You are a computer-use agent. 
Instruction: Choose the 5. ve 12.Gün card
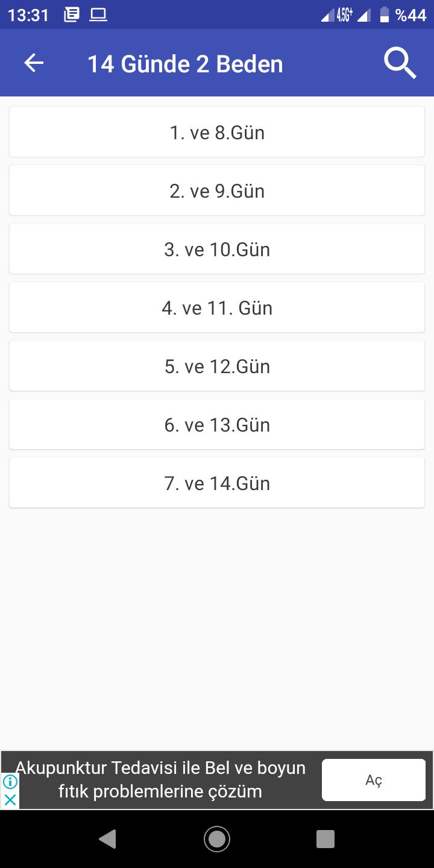click(x=217, y=366)
